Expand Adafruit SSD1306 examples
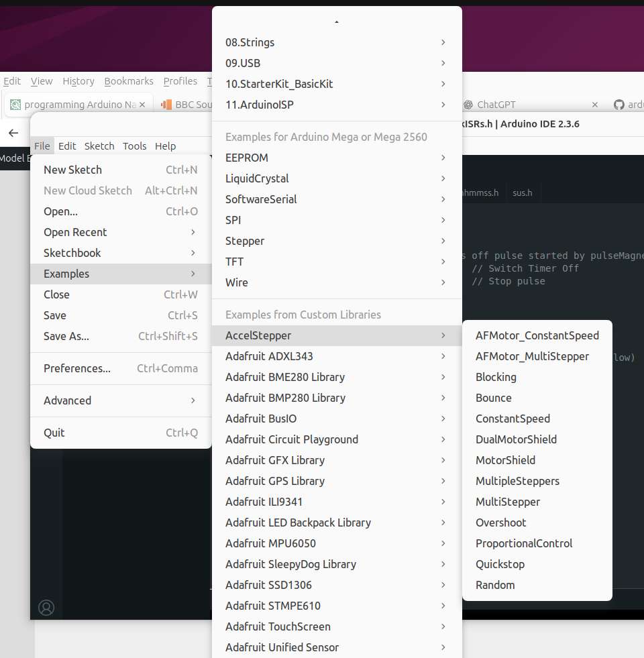Viewport: 644px width, 658px height. (337, 585)
